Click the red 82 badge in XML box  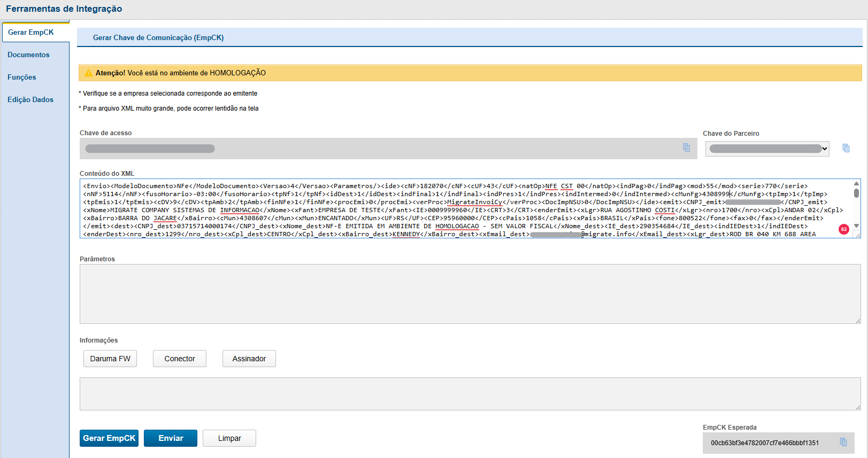[843, 229]
